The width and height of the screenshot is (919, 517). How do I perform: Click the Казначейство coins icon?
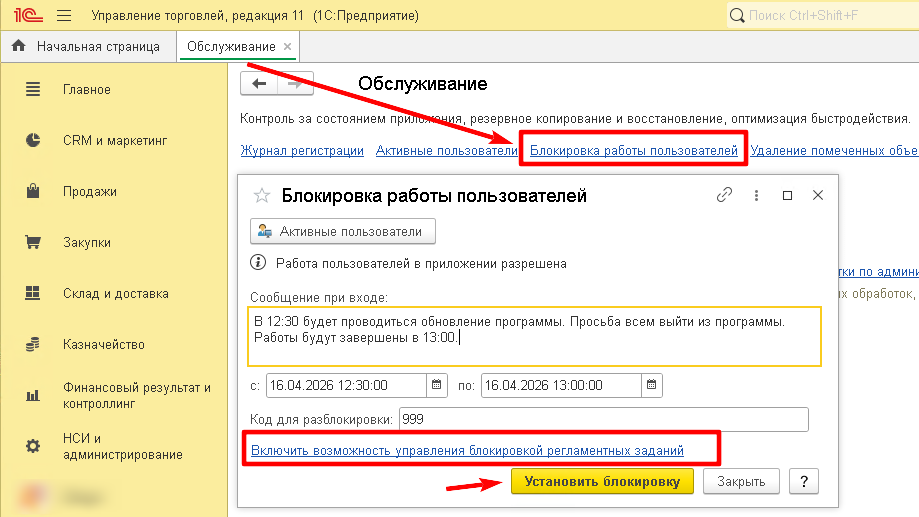(33, 344)
